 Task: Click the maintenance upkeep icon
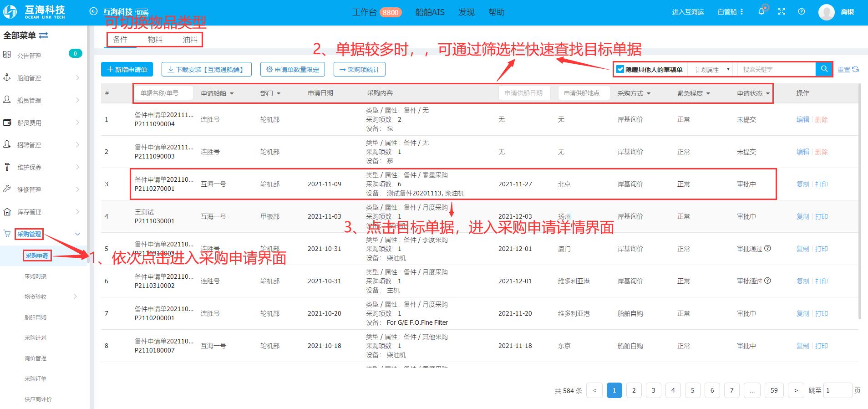click(7, 167)
